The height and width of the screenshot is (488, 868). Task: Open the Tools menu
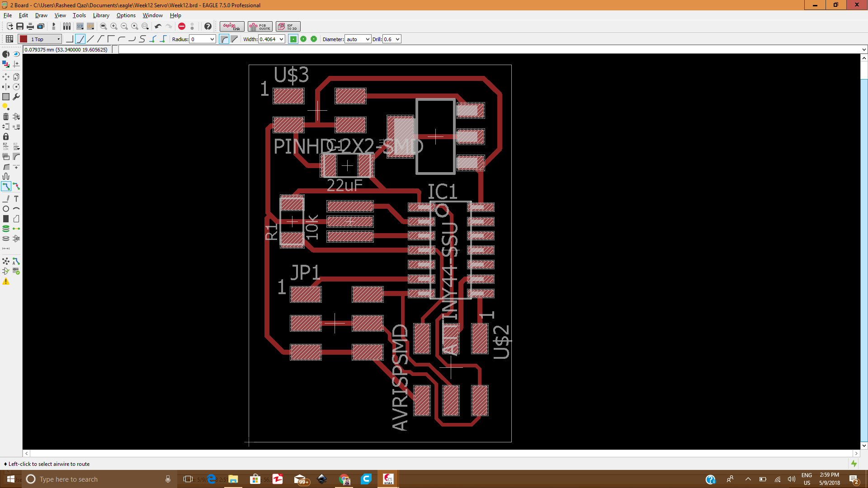coord(79,15)
